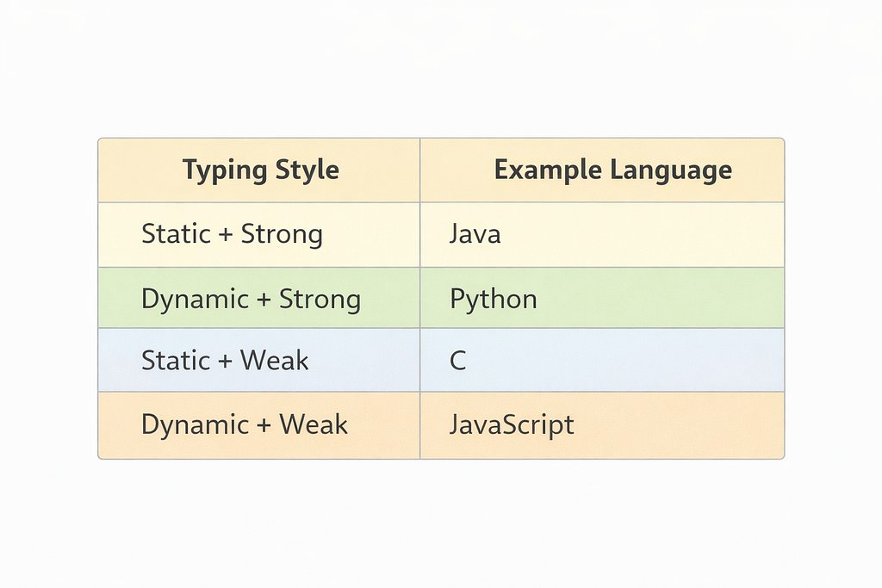
Task: Click the "JavaScript" table cell
Action: (511, 424)
